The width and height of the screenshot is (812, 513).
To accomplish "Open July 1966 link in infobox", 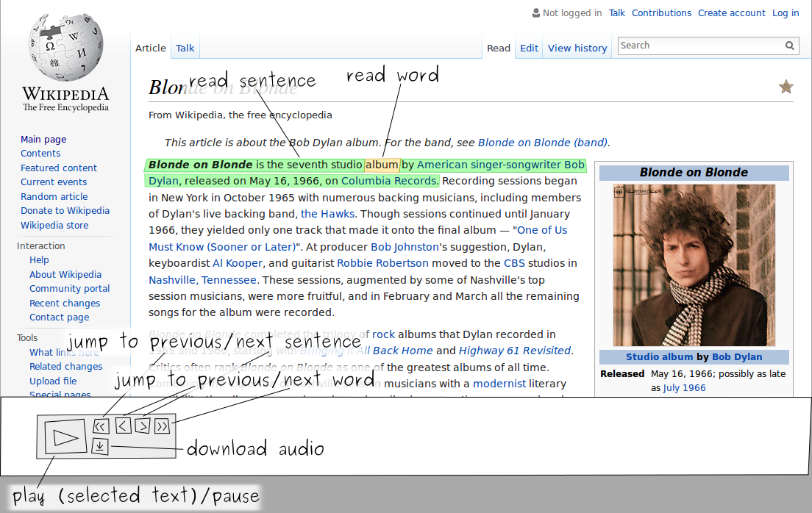I will tap(685, 388).
